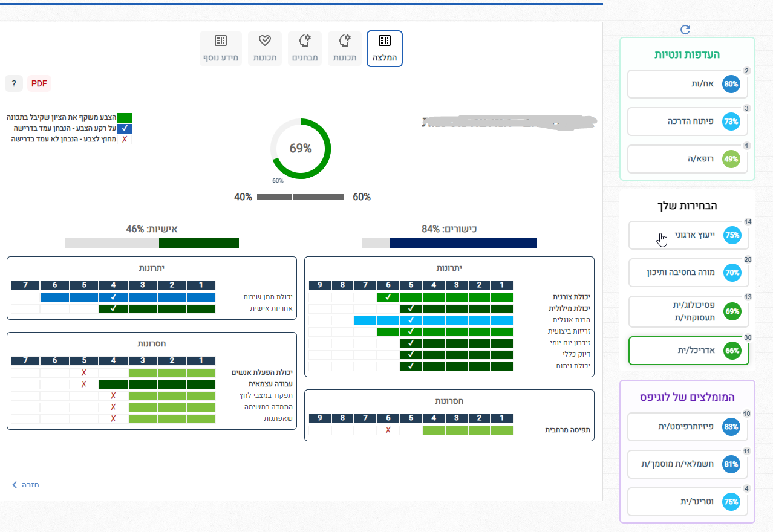The height and width of the screenshot is (532, 773).
Task: Switch to the מידע נוסף tab
Action: tap(221, 49)
